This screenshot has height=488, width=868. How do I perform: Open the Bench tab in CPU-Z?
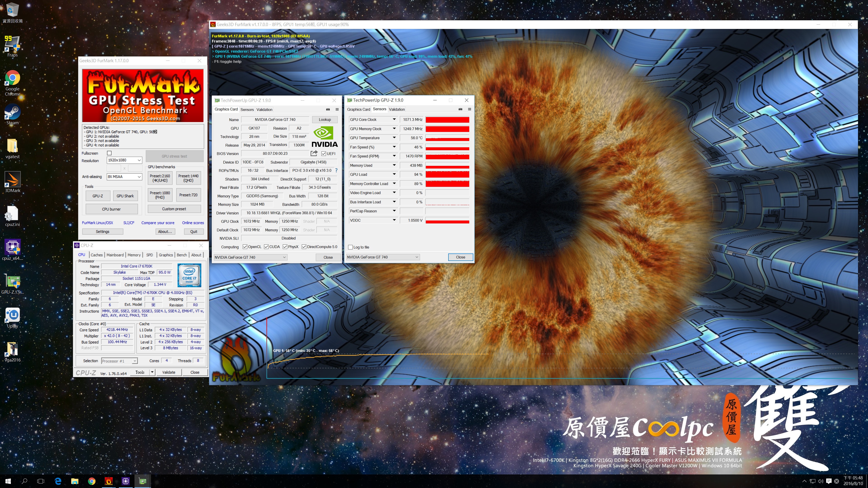[x=182, y=255]
